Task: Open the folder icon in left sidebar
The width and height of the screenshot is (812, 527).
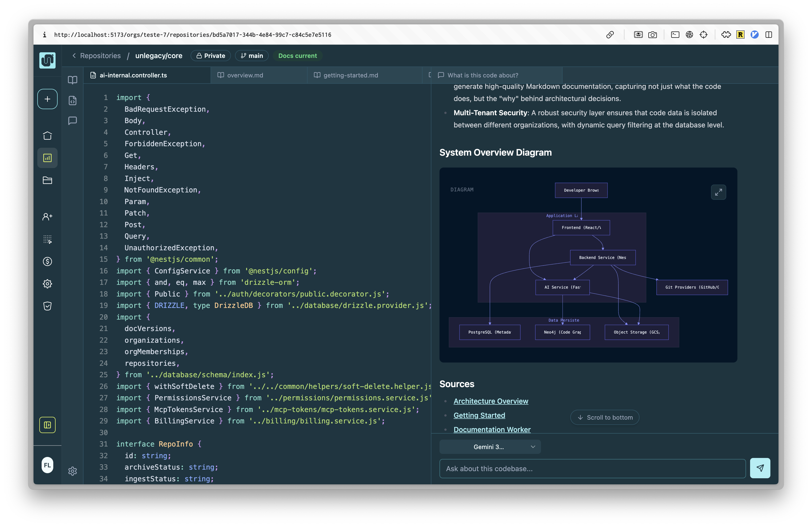Action: 47,180
